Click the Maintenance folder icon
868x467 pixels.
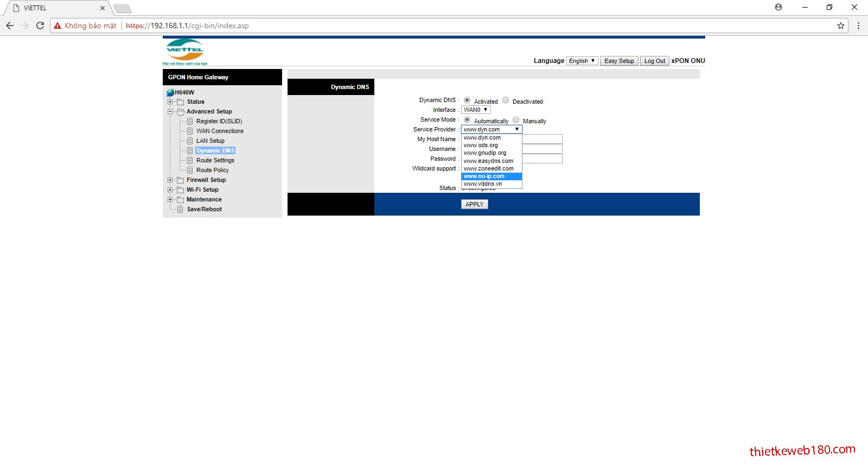(x=181, y=200)
